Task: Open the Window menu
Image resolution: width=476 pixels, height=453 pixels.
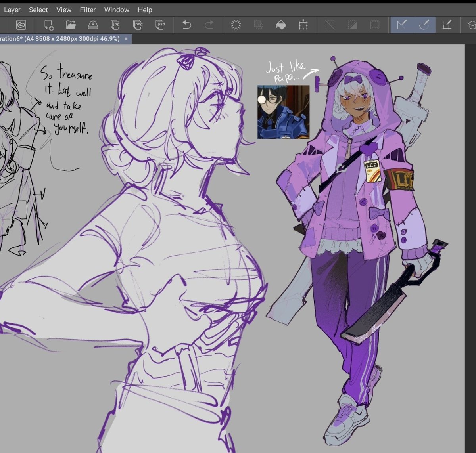Action: 117,10
